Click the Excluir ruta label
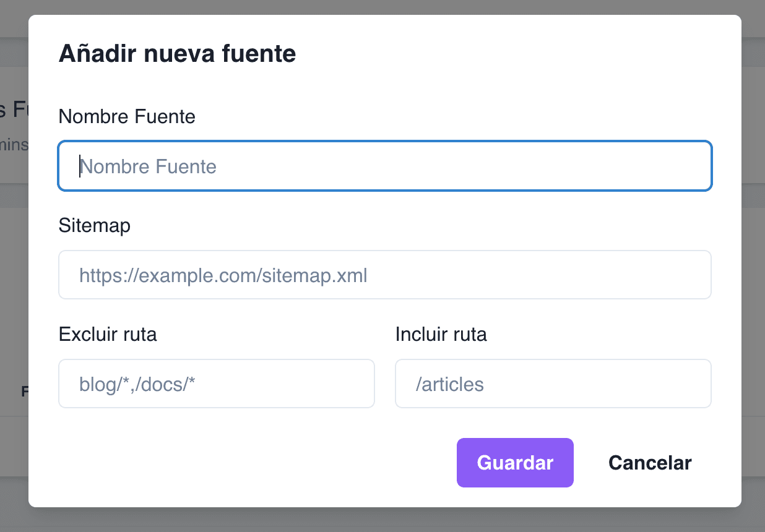Image resolution: width=765 pixels, height=532 pixels. [107, 334]
